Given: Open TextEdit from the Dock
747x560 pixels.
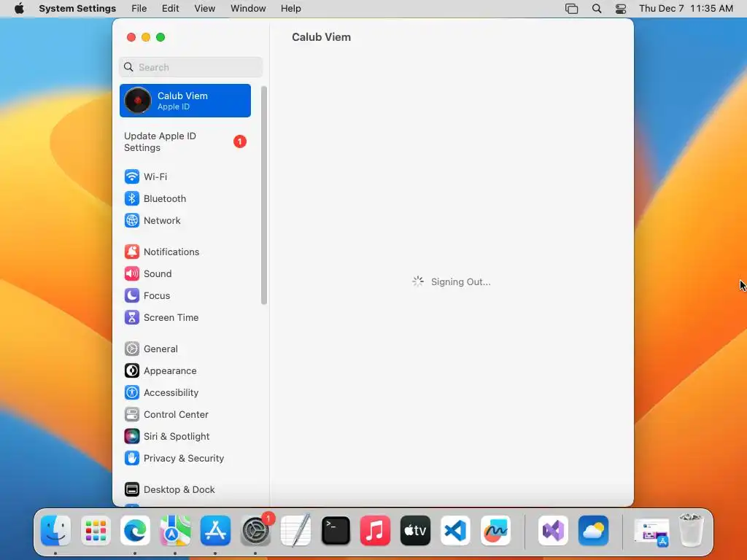Looking at the screenshot, I should (x=295, y=531).
